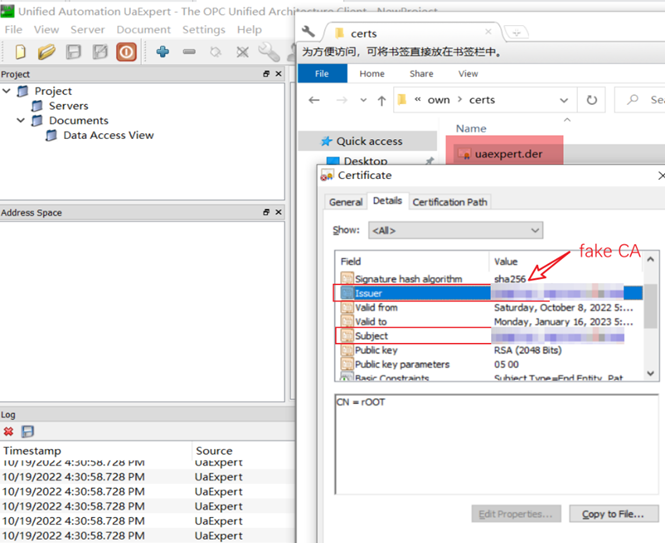Open a project with the folder icon
Image resolution: width=665 pixels, height=543 pixels.
click(47, 52)
